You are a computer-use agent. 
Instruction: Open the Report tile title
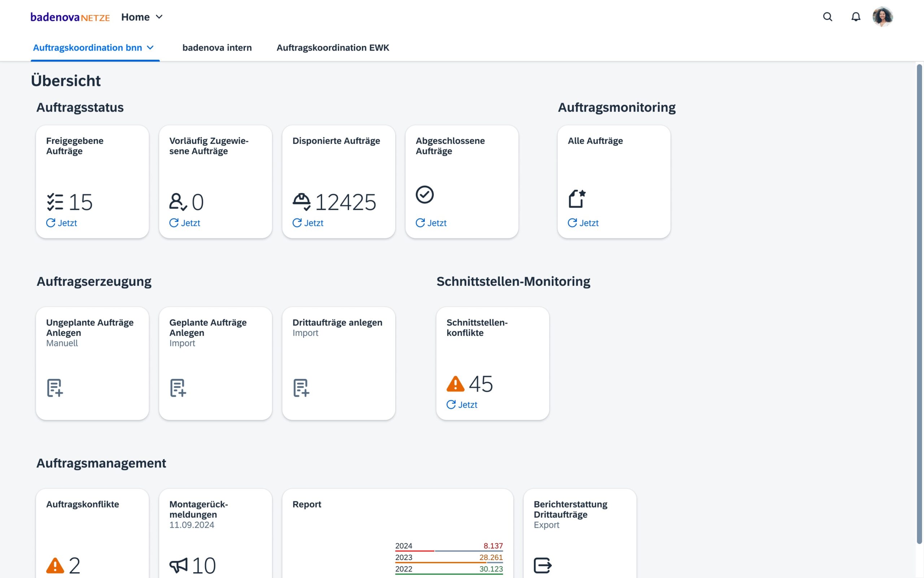pyautogui.click(x=306, y=504)
